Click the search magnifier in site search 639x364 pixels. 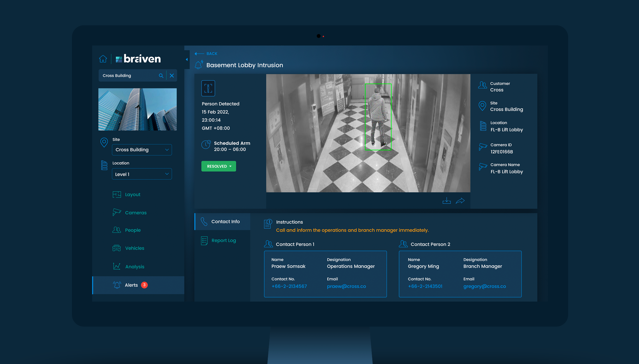click(161, 76)
